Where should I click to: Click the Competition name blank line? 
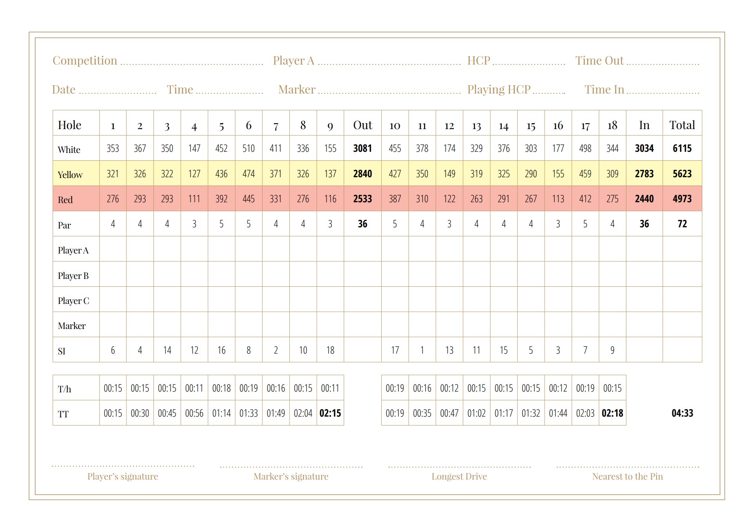191,63
